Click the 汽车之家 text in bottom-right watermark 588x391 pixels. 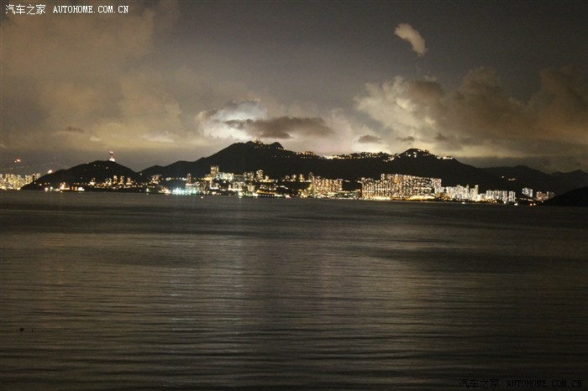(480, 383)
